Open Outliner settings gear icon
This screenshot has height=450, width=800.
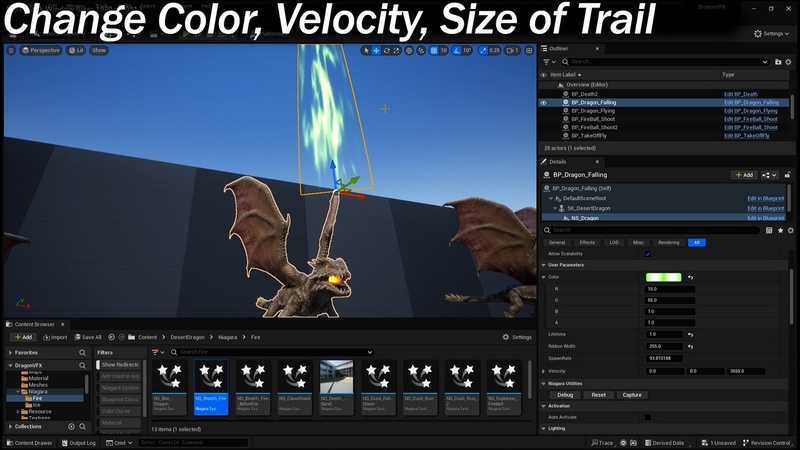(x=790, y=62)
